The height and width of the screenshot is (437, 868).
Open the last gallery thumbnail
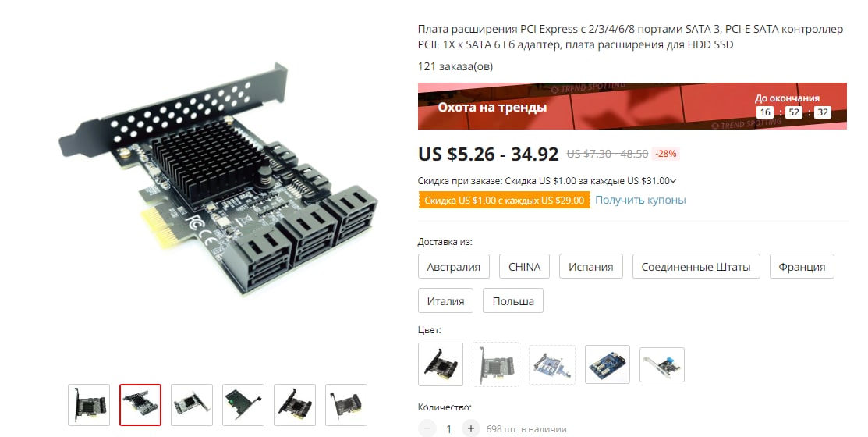[346, 405]
